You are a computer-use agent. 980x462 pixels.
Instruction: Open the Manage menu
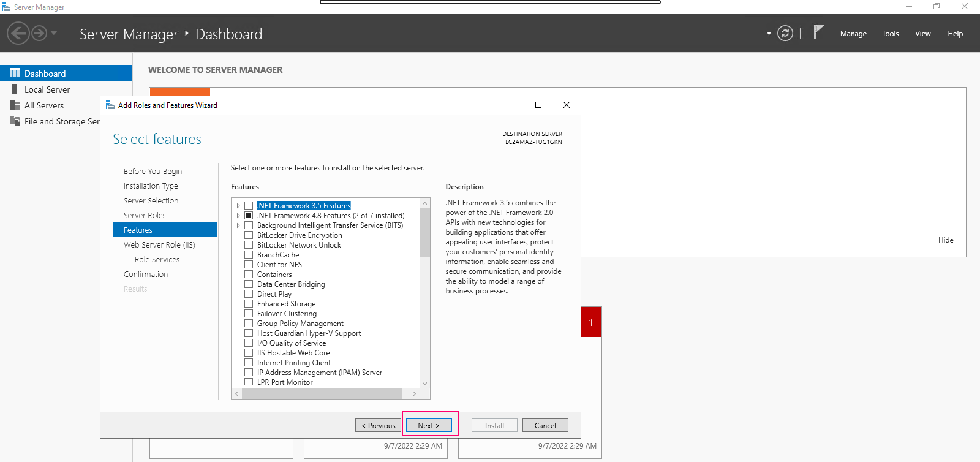[x=853, y=34]
